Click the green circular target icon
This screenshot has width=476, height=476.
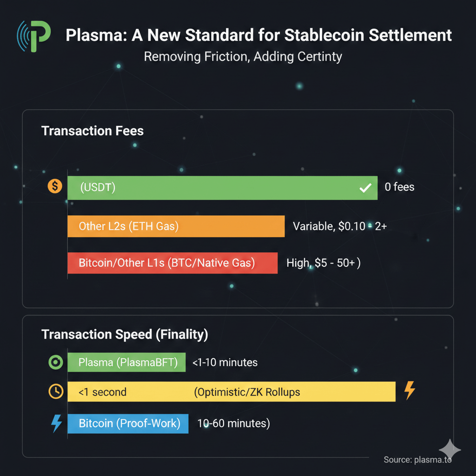click(55, 363)
